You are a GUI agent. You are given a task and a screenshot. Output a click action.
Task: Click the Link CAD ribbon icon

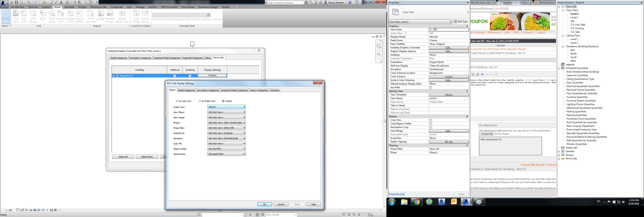point(24,16)
